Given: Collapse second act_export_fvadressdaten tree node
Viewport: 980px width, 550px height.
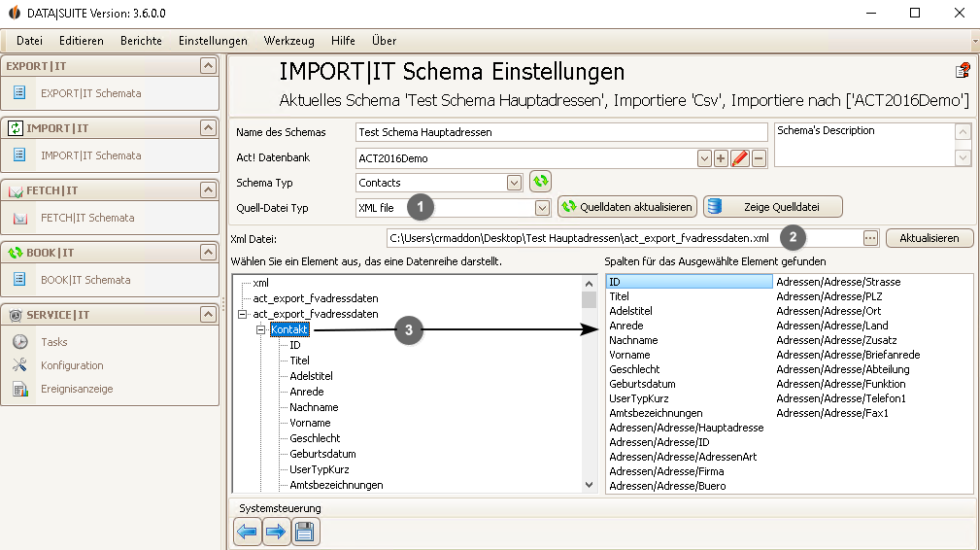Looking at the screenshot, I should coord(243,314).
